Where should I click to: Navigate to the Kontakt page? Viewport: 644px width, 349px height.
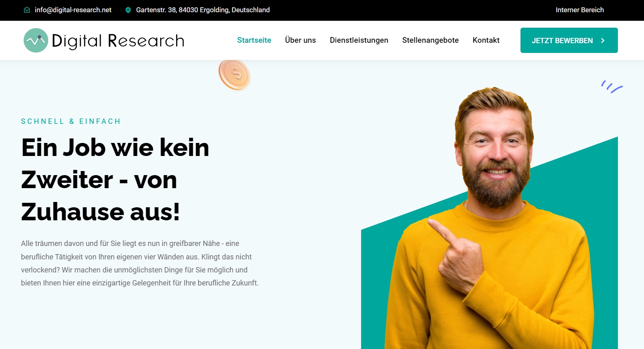(x=486, y=40)
